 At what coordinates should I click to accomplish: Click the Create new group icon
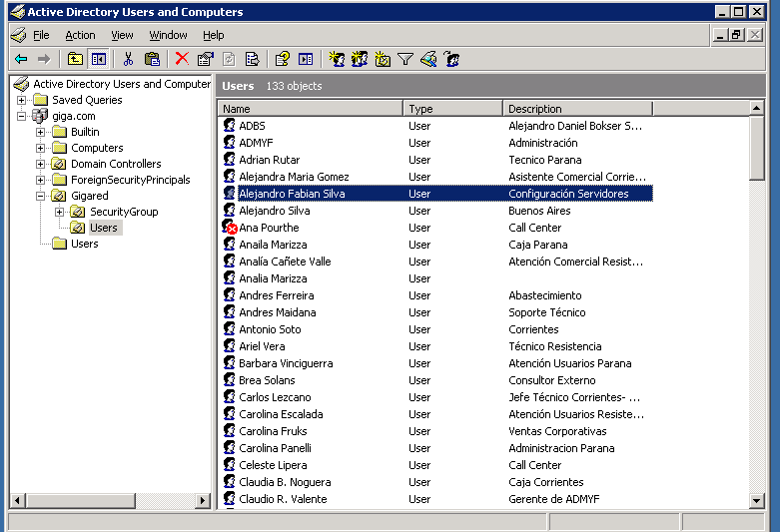pos(360,59)
